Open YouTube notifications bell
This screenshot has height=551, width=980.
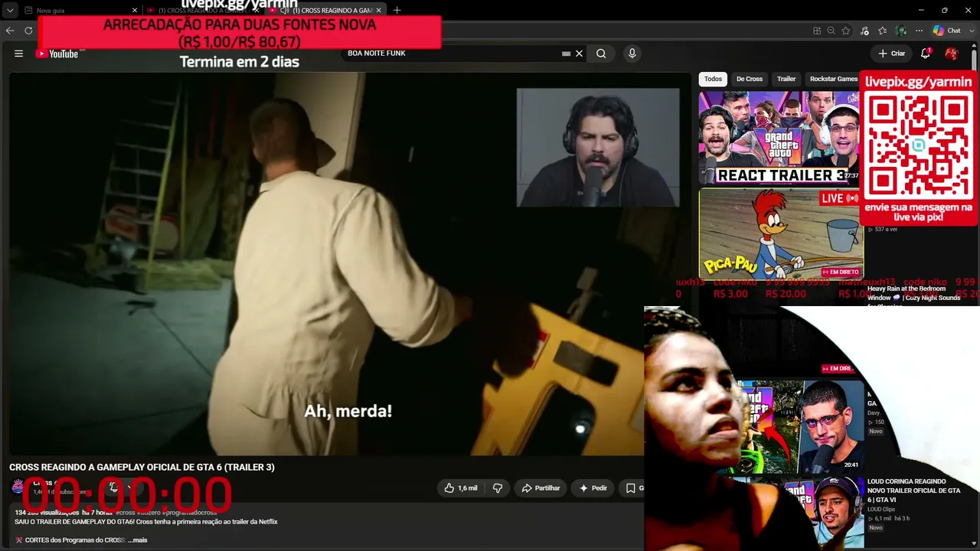click(x=926, y=54)
